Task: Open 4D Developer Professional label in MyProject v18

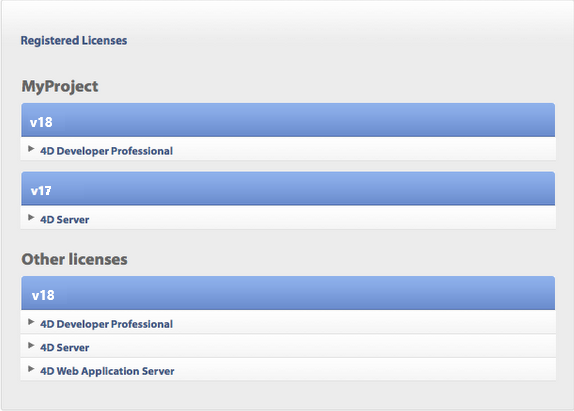Action: [x=106, y=151]
